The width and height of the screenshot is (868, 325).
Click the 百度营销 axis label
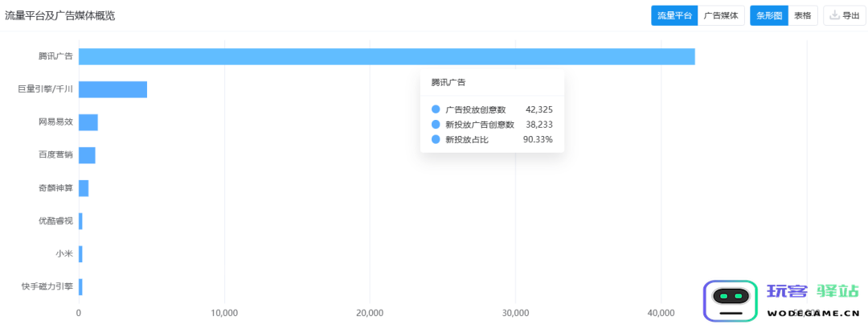(55, 155)
